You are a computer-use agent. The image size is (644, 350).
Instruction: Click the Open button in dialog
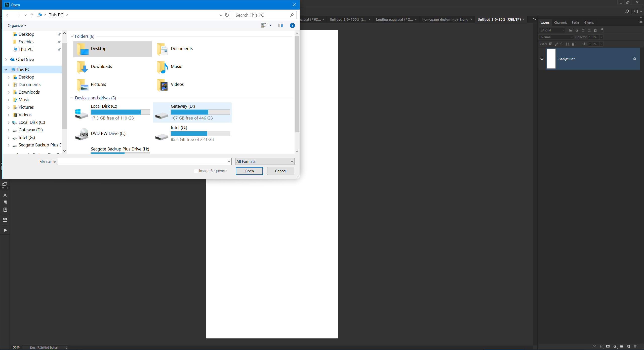(249, 171)
